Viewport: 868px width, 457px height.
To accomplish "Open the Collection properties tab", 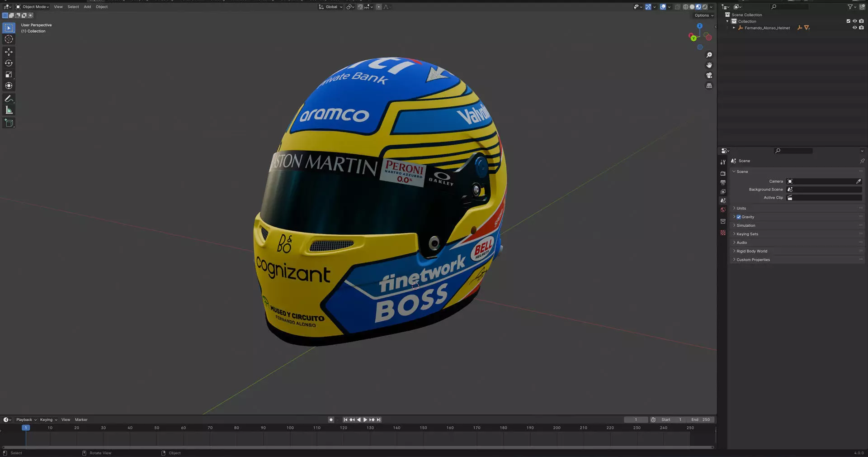I will pyautogui.click(x=723, y=221).
